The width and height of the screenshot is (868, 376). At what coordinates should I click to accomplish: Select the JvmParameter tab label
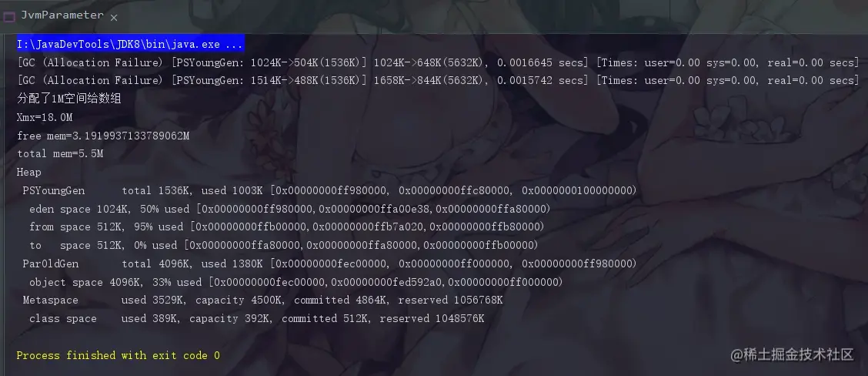(x=62, y=15)
